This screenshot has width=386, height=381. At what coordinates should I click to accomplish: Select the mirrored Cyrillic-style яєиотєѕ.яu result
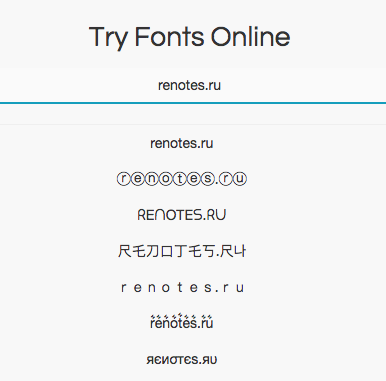pyautogui.click(x=182, y=360)
